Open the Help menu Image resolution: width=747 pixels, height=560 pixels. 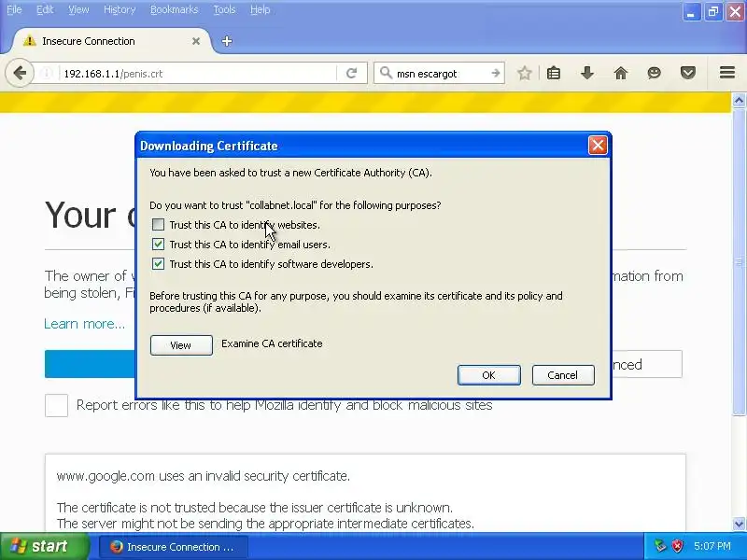coord(261,9)
